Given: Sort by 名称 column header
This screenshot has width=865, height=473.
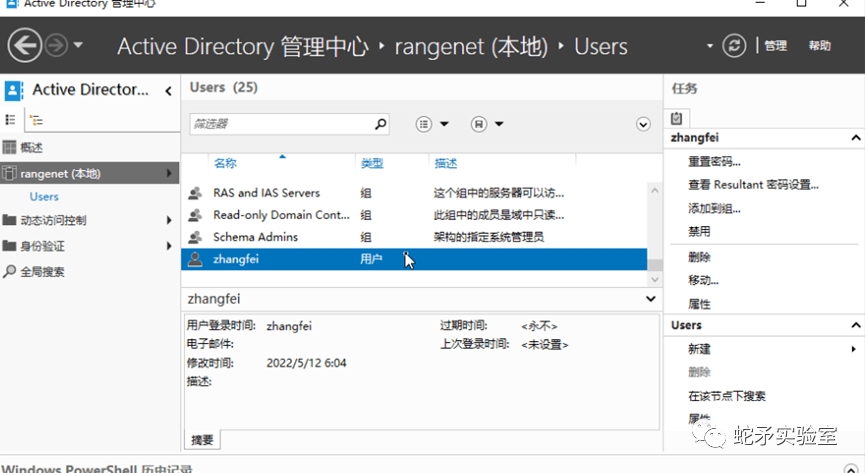Looking at the screenshot, I should pyautogui.click(x=225, y=163).
